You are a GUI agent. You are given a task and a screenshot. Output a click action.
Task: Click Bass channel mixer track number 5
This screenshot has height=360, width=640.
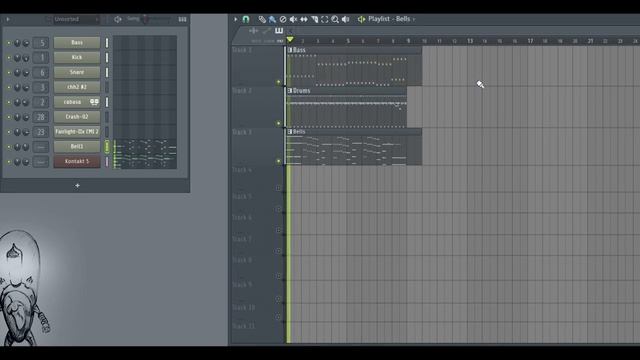click(41, 43)
